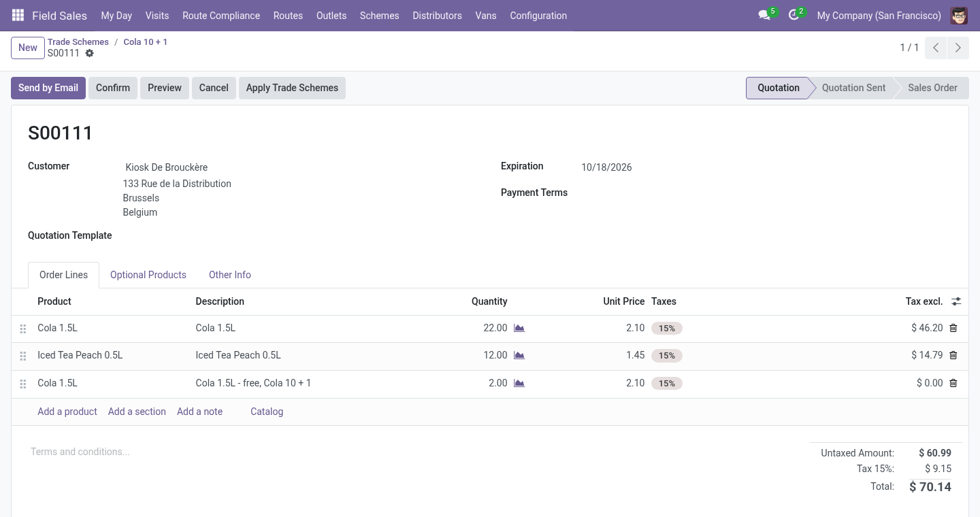This screenshot has width=980, height=517.
Task: Open the gear actions menu beside S00111
Action: point(89,53)
